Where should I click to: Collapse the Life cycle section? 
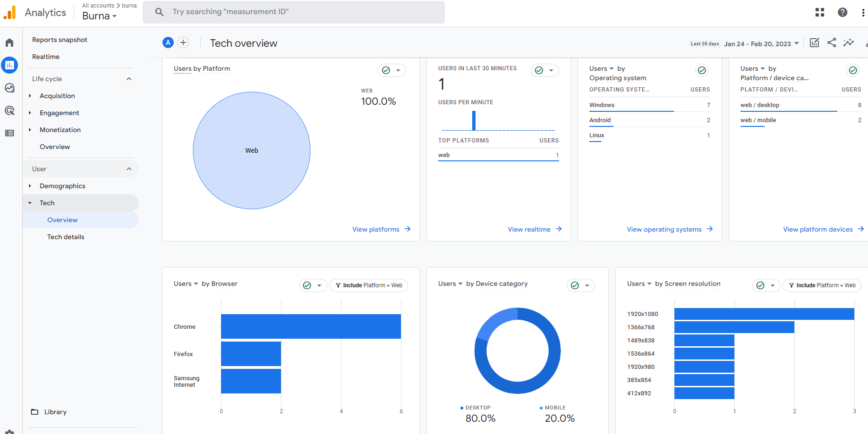(x=129, y=79)
